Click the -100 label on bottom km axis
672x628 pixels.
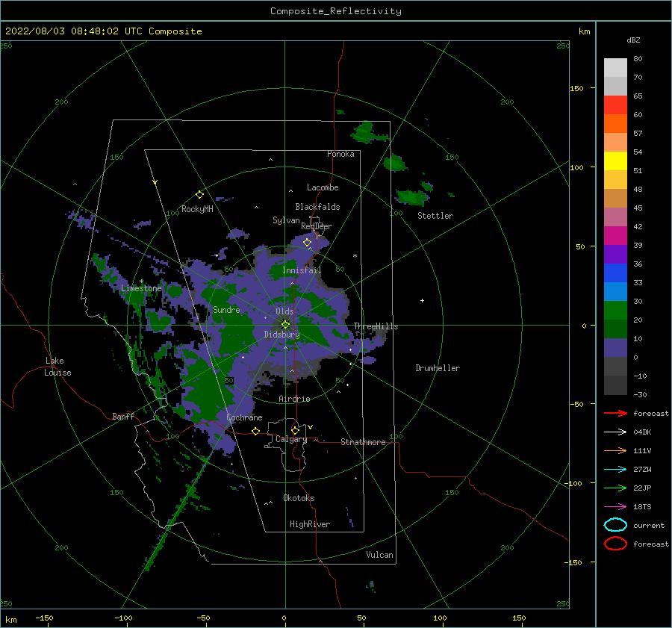point(123,618)
